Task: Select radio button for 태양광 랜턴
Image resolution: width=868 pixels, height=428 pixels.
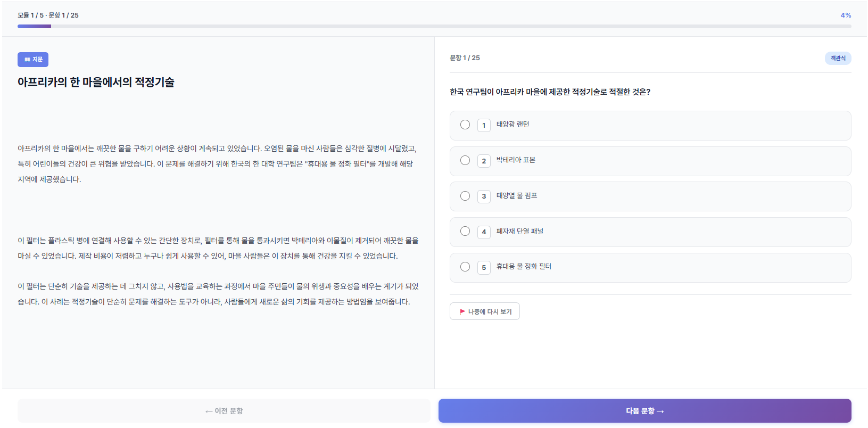Action: tap(465, 125)
